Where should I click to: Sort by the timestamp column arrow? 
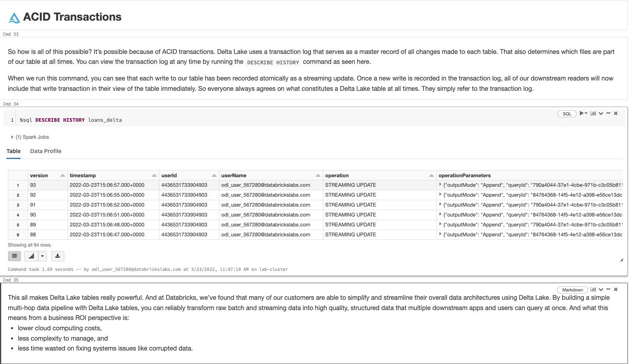154,176
